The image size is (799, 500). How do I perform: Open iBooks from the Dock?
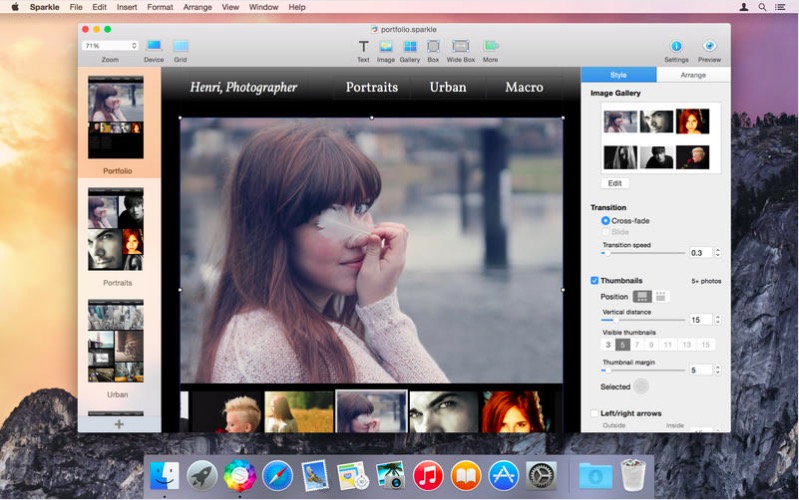(x=466, y=476)
